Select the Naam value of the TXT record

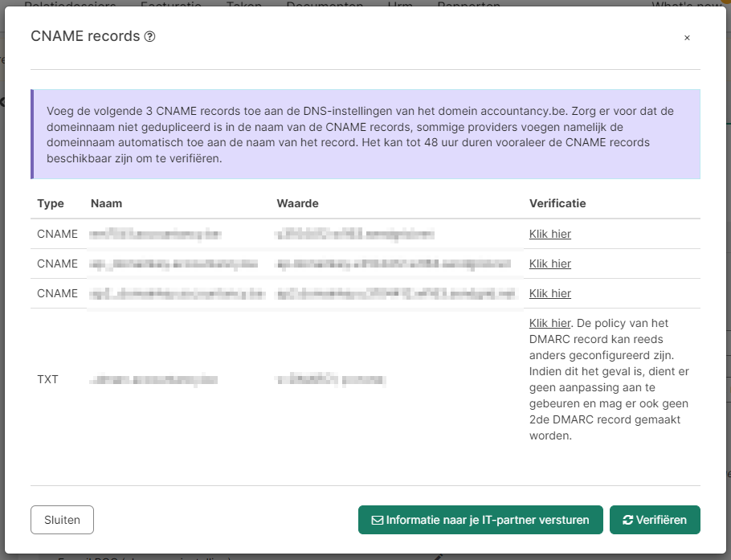[x=153, y=379]
